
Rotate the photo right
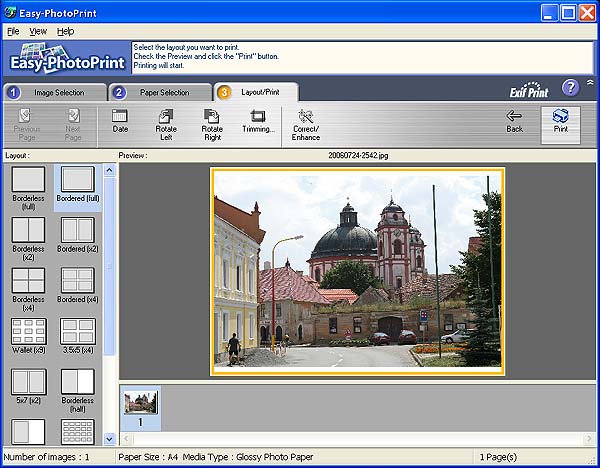coord(212,123)
